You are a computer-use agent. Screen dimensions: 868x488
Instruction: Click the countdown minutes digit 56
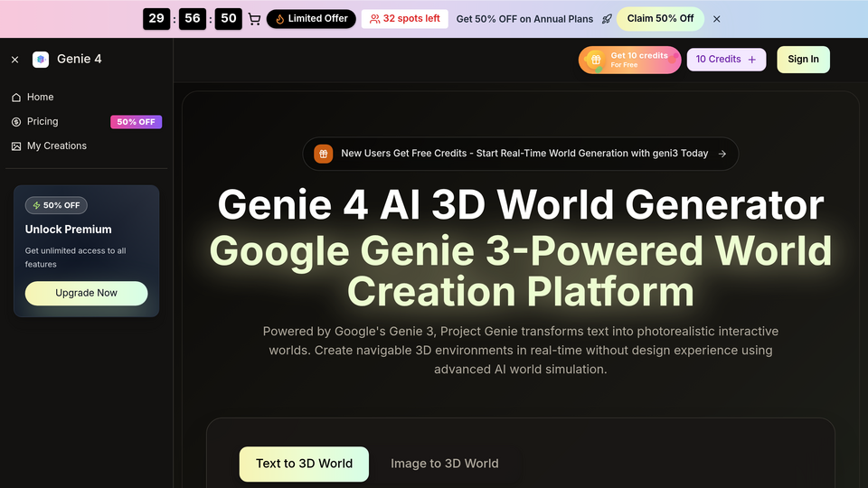pyautogui.click(x=192, y=19)
